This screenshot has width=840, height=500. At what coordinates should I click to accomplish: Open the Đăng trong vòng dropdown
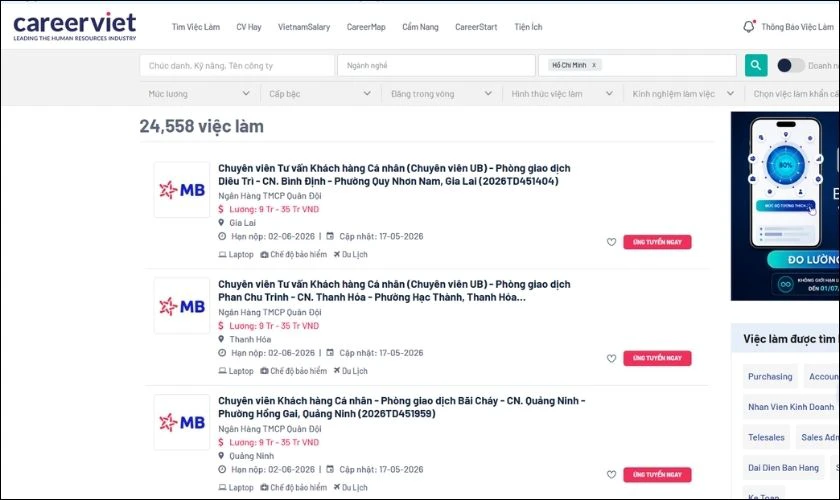coord(441,94)
